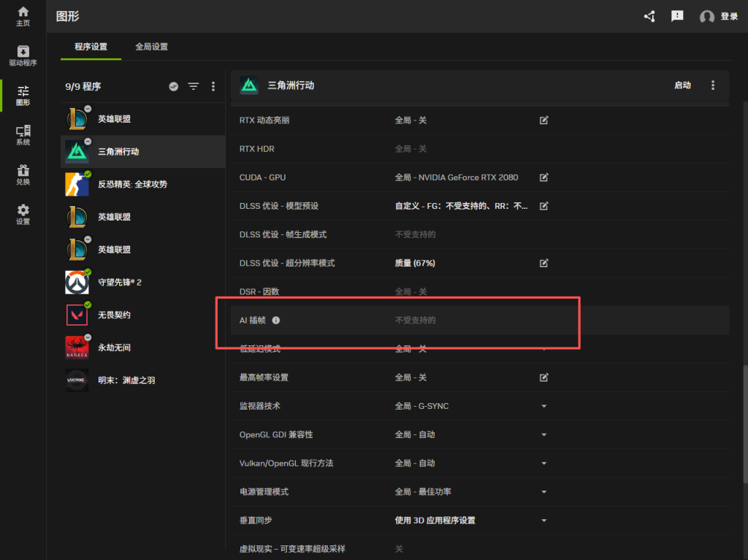Expand the 电源管理模式 dropdown

pyautogui.click(x=543, y=492)
